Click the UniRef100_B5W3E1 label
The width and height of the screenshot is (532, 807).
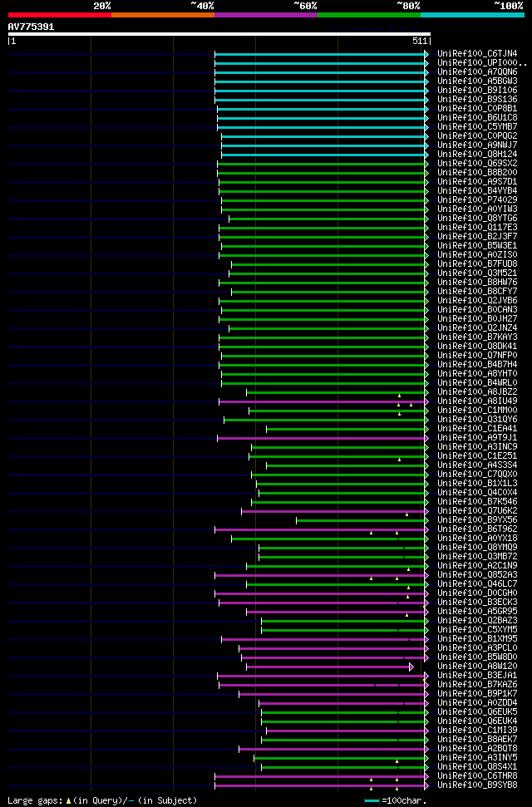(477, 246)
